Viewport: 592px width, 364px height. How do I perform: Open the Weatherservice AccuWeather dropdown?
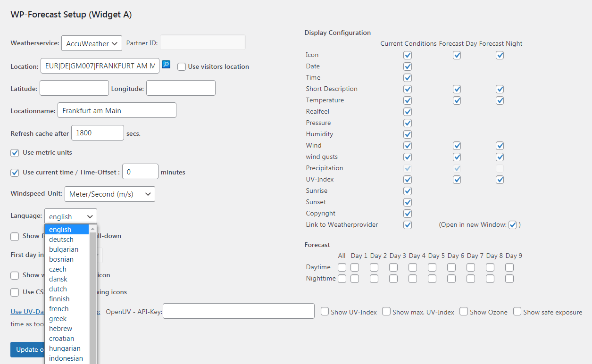(x=92, y=43)
